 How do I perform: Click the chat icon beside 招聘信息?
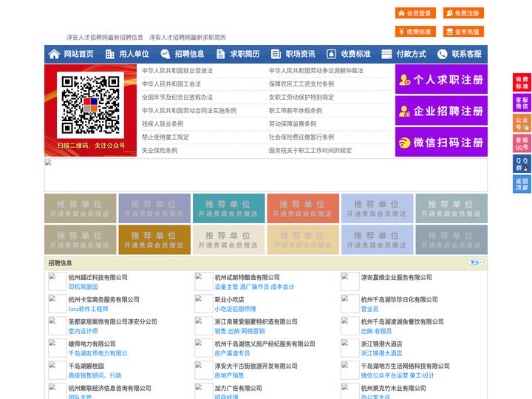coord(165,54)
